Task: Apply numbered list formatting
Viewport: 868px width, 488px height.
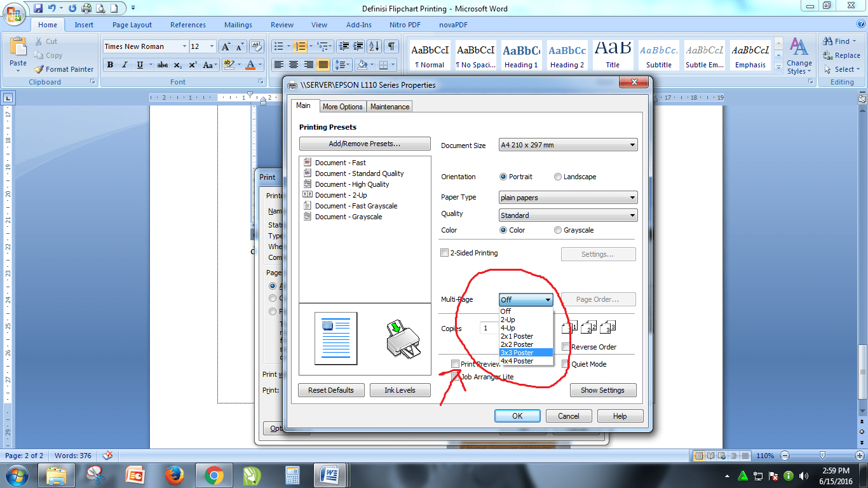Action: coord(302,46)
